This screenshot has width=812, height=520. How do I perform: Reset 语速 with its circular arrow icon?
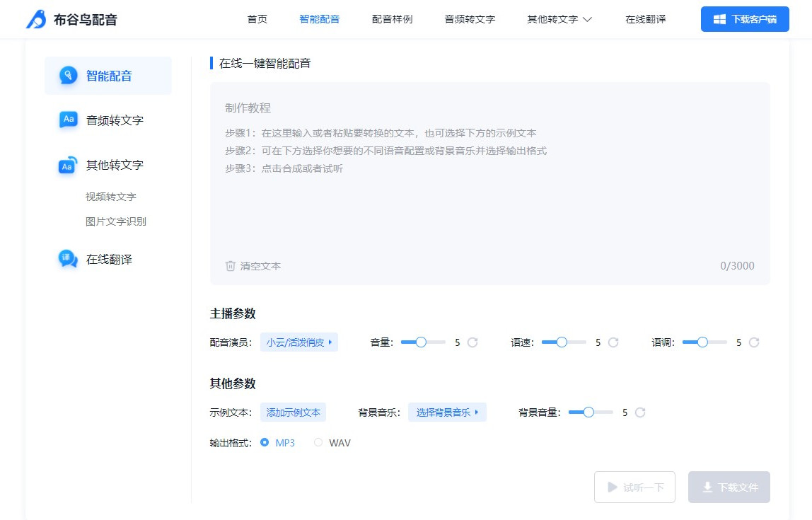tap(613, 342)
